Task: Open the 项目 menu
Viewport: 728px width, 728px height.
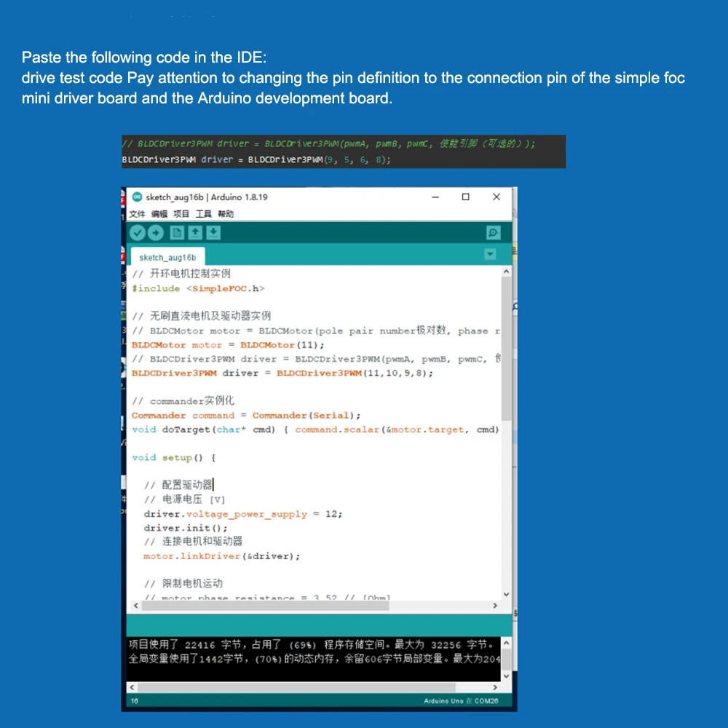Action: click(x=181, y=214)
